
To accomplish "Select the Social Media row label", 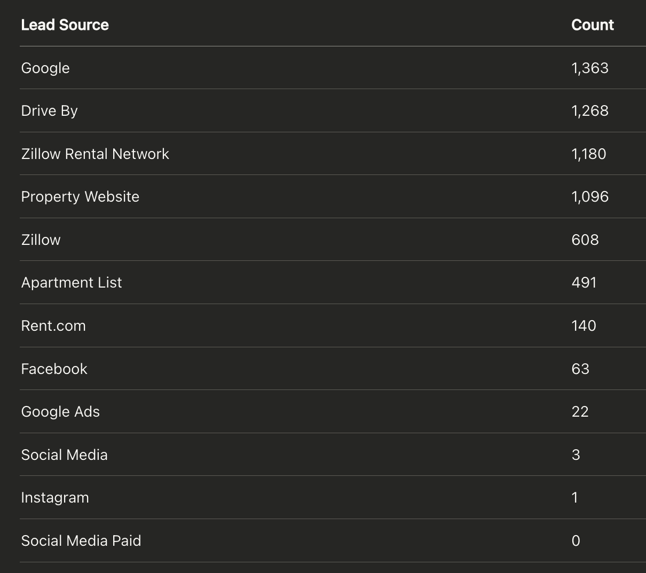I will tap(64, 455).
